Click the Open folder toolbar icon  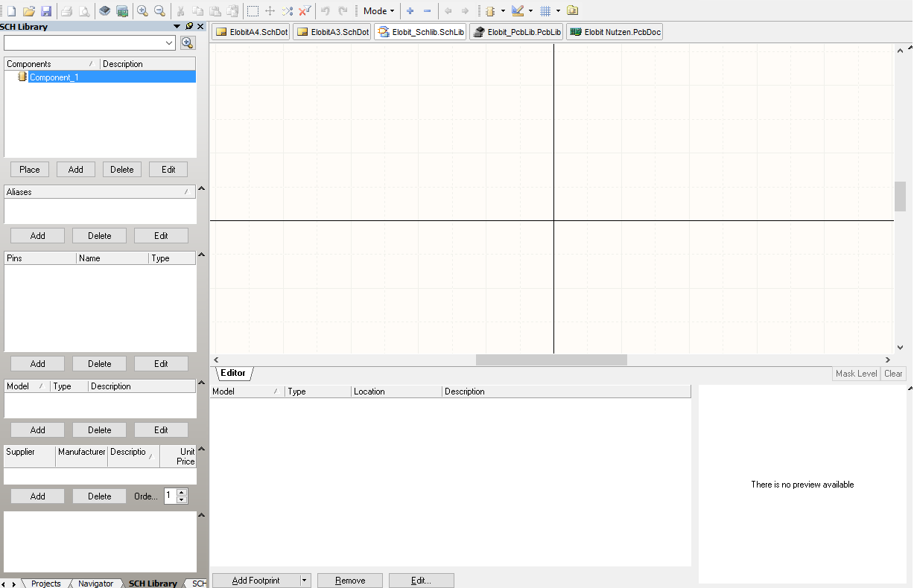[x=29, y=11]
